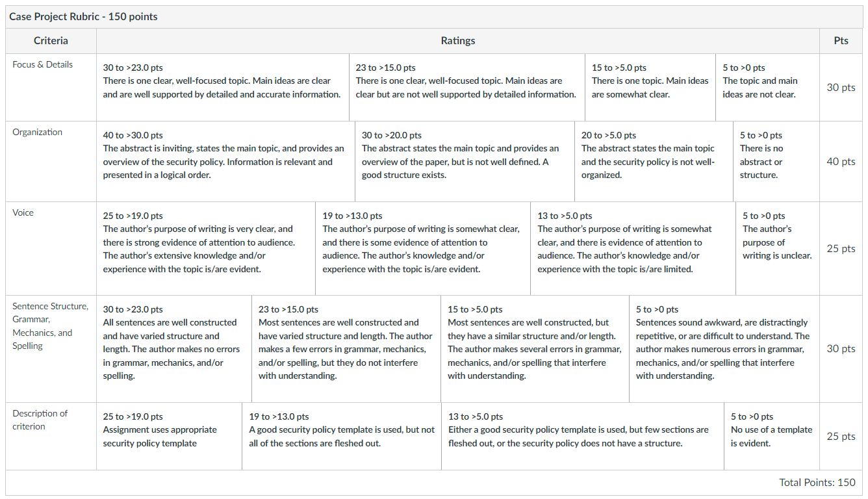Select the Organization 20 to >5.0 pts rating
The height and width of the screenshot is (499, 868).
point(654,162)
